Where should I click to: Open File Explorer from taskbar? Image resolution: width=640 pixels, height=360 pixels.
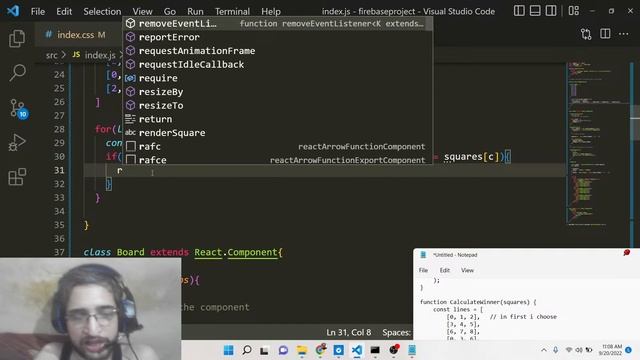(x=302, y=350)
